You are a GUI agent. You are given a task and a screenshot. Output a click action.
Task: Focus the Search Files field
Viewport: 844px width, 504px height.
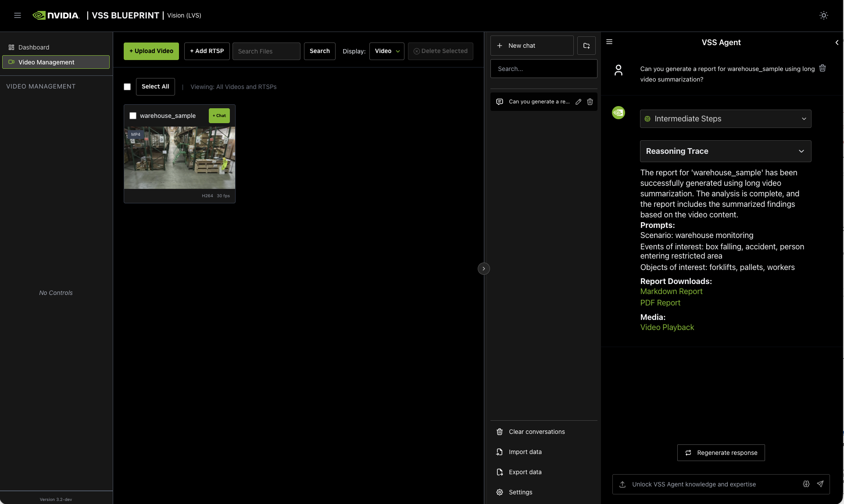point(266,51)
